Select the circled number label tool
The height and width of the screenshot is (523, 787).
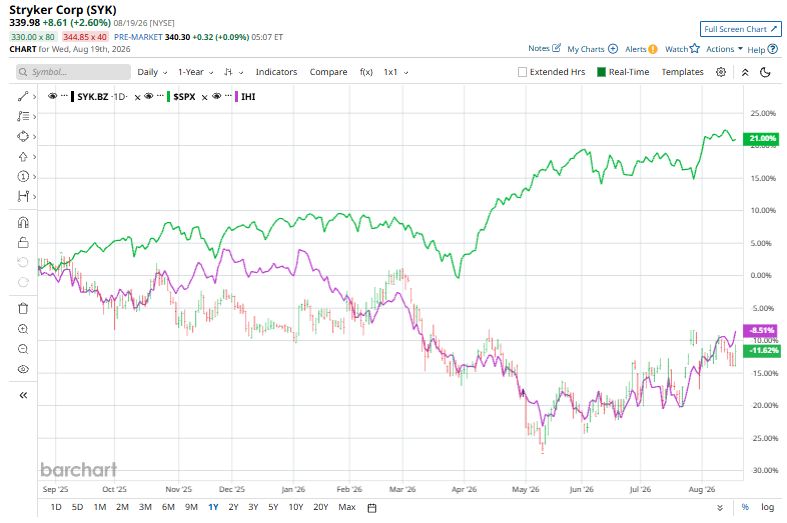[23, 177]
